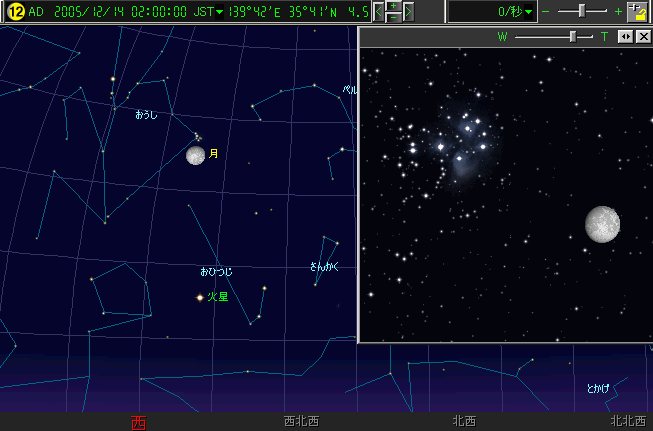The width and height of the screenshot is (653, 431).
Task: Click the yellow lock settings icon
Action: point(636,12)
